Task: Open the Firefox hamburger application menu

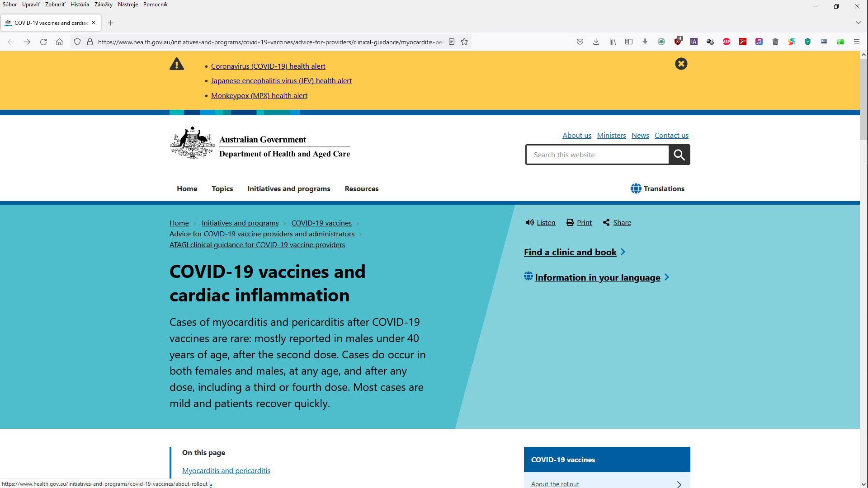Action: [x=856, y=42]
